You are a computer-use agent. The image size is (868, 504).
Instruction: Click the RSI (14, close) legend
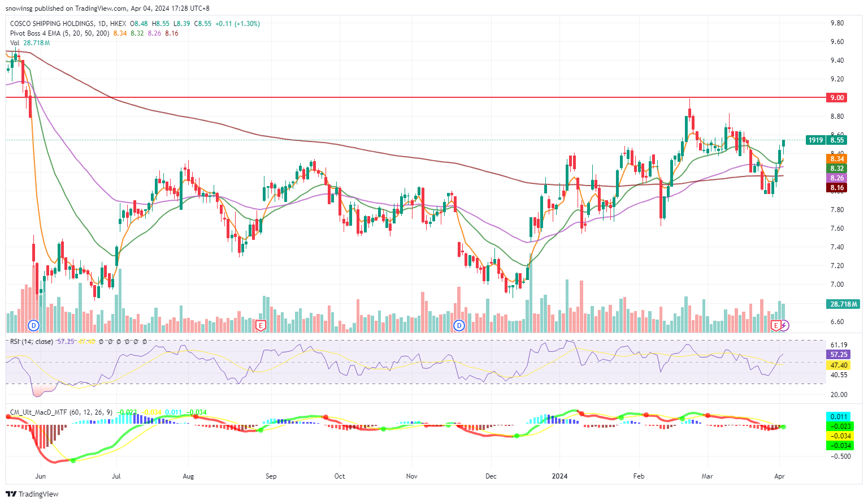click(32, 342)
